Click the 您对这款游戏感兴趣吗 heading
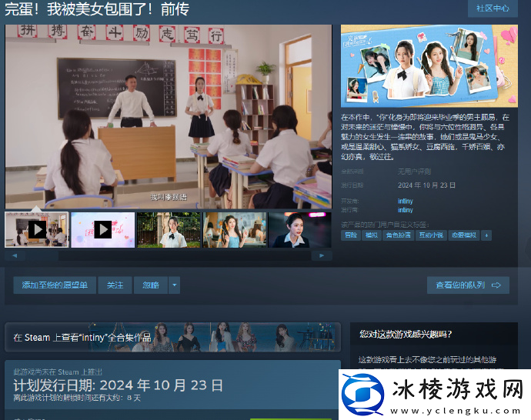This screenshot has height=420, width=531. pos(406,335)
